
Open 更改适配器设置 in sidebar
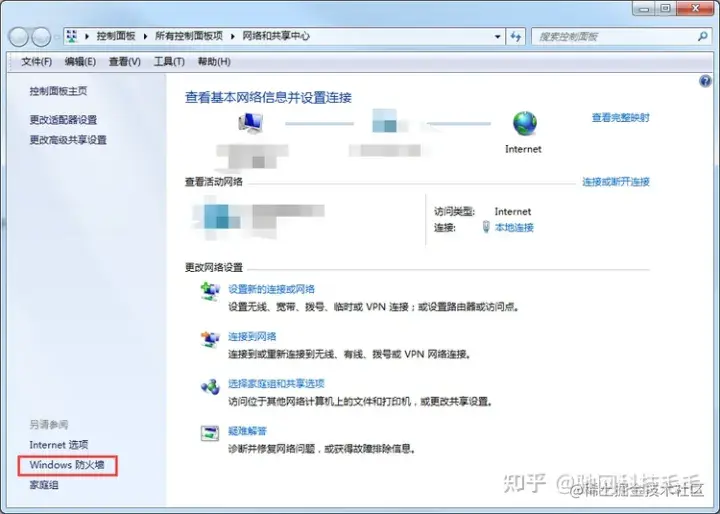63,120
